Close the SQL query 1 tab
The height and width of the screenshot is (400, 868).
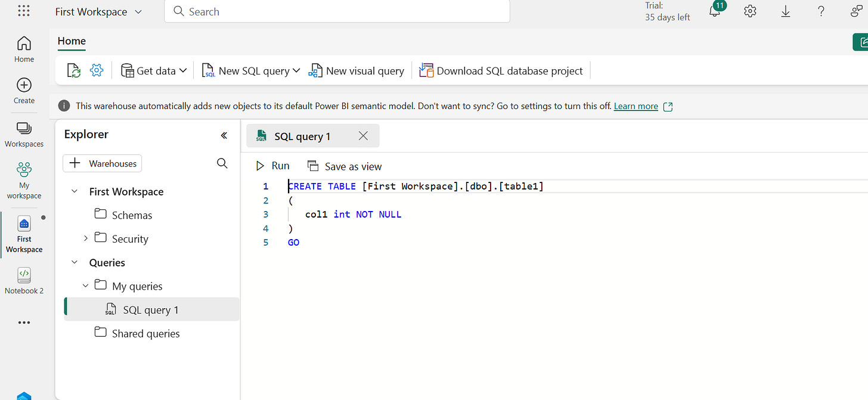(363, 136)
